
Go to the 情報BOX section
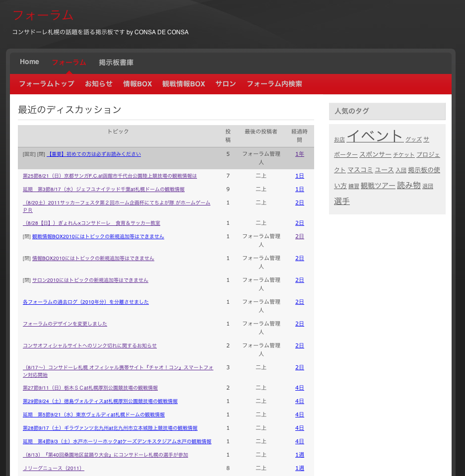(137, 84)
